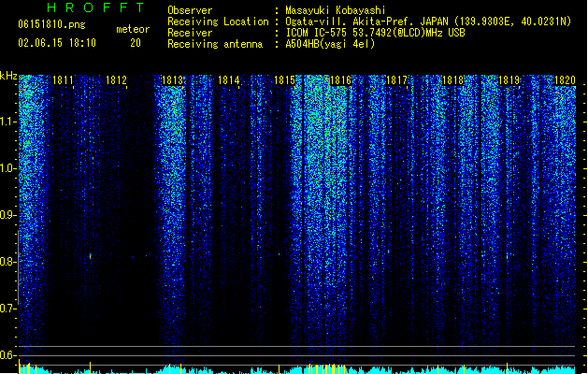Click the 1820 time marker
This screenshot has width=588, height=374.
pos(565,80)
